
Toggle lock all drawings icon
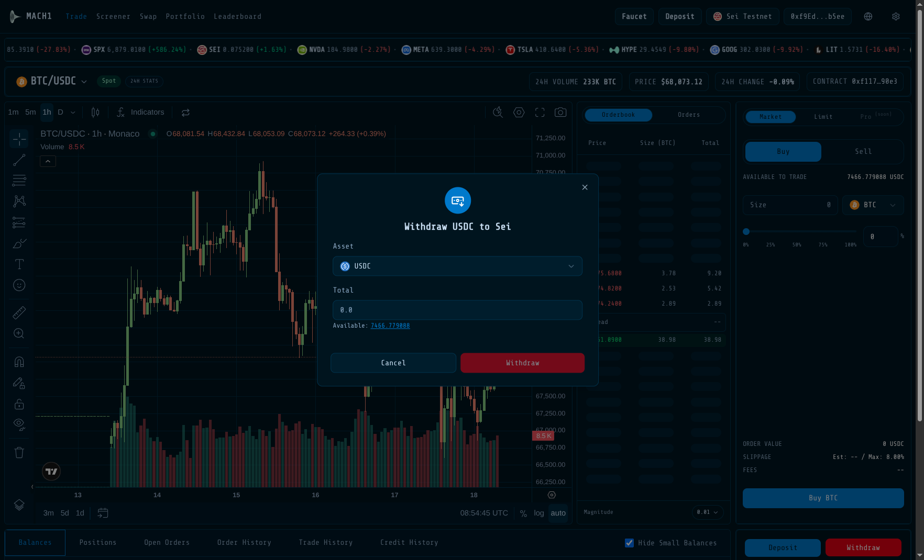pyautogui.click(x=19, y=404)
